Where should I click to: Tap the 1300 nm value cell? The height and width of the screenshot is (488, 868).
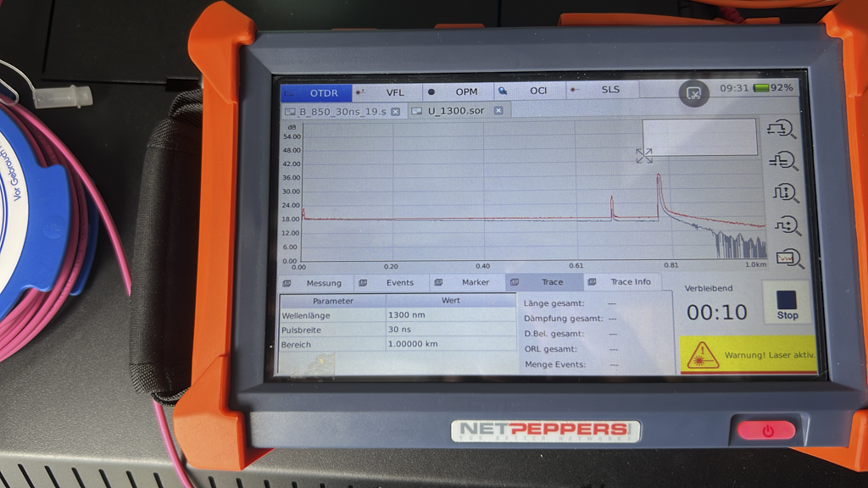(451, 314)
